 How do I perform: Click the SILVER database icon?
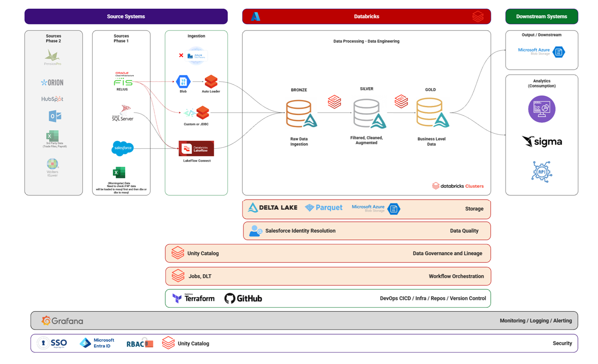coord(369,113)
